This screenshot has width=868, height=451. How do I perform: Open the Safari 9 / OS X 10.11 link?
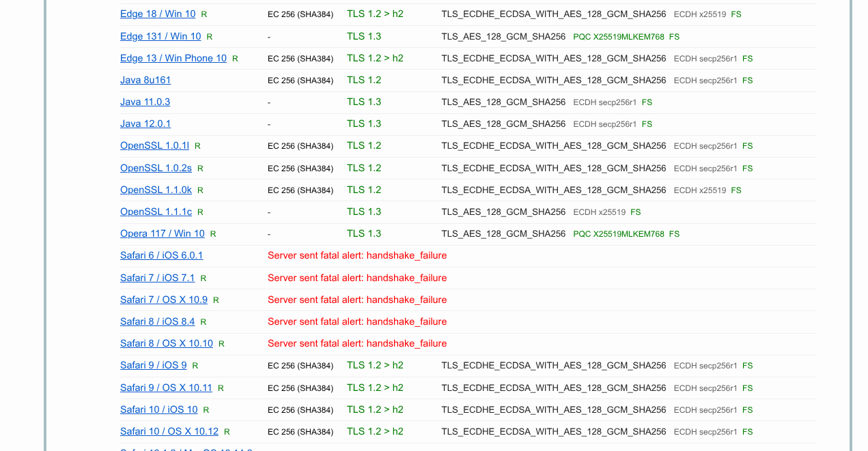pos(166,388)
